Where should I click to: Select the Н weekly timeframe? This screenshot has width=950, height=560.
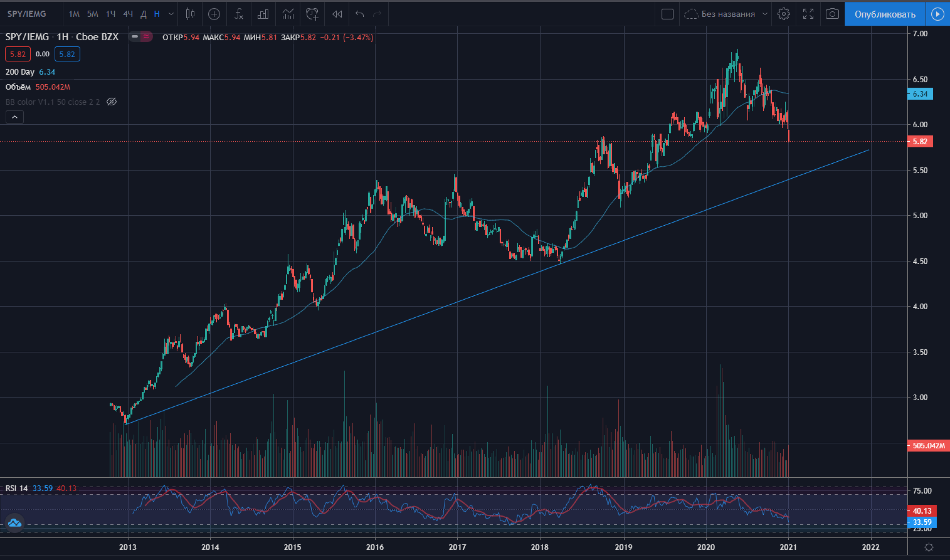[157, 14]
